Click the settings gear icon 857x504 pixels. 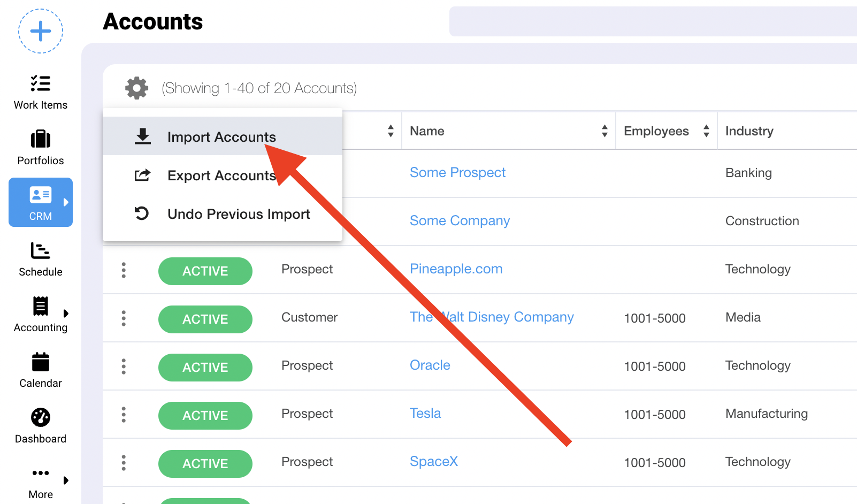(137, 88)
